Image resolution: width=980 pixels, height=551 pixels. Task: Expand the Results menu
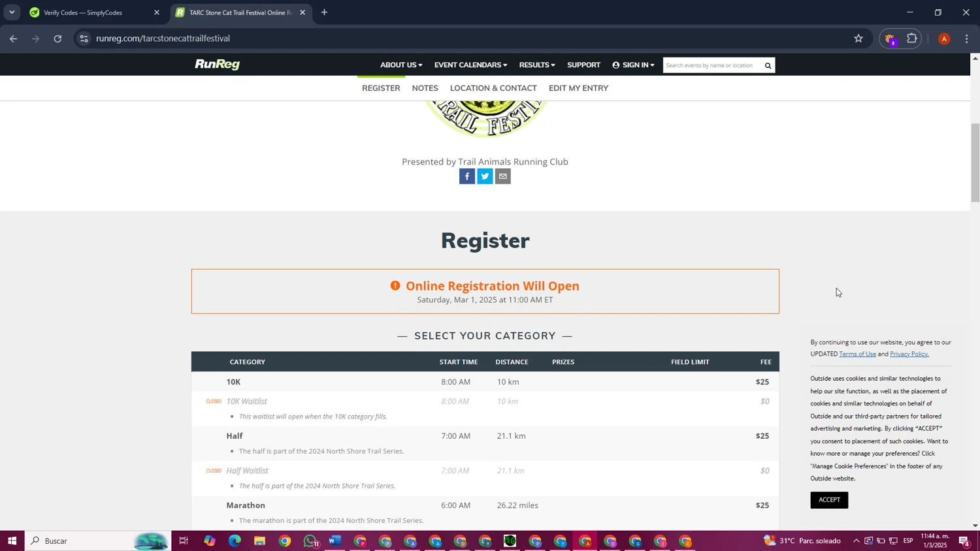click(537, 65)
